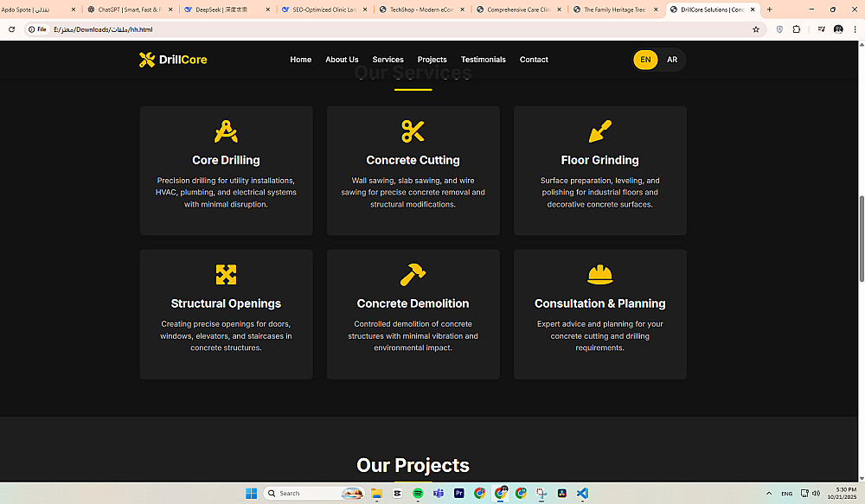This screenshot has width=865, height=504.
Task: Click the Floor Grinding card heading
Action: coord(599,160)
